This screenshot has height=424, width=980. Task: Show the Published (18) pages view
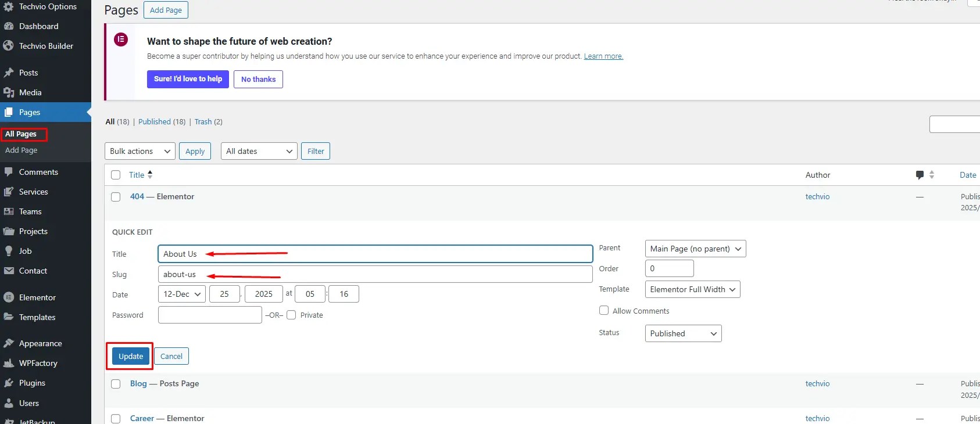pos(162,121)
